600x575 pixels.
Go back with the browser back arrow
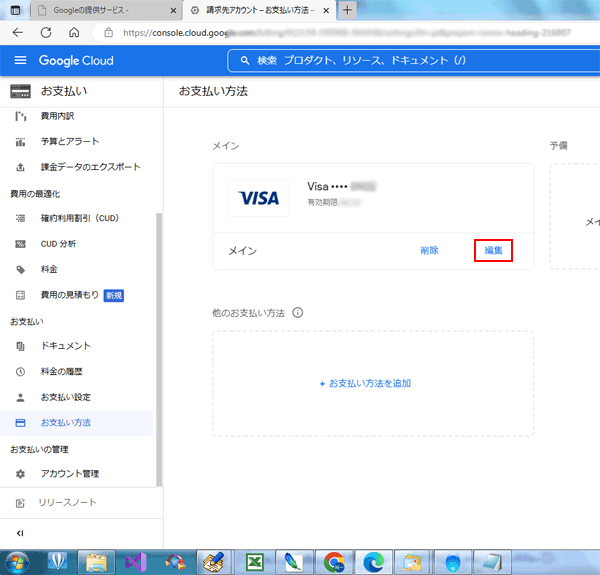click(18, 33)
